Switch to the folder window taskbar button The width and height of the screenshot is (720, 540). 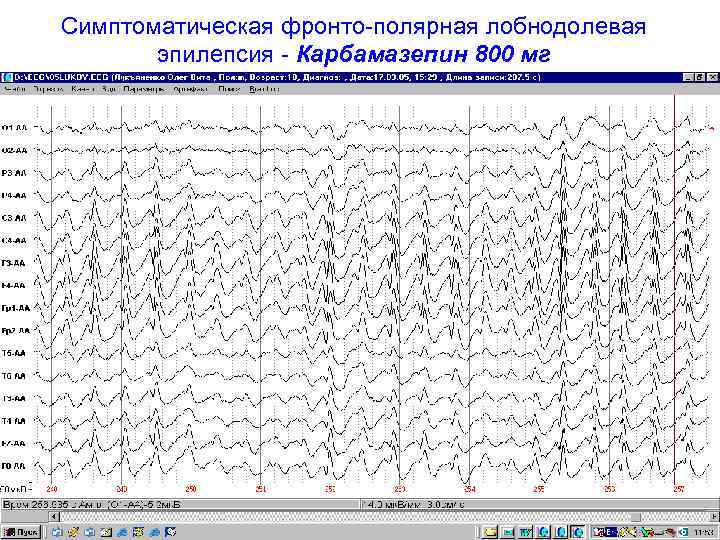coord(489,533)
